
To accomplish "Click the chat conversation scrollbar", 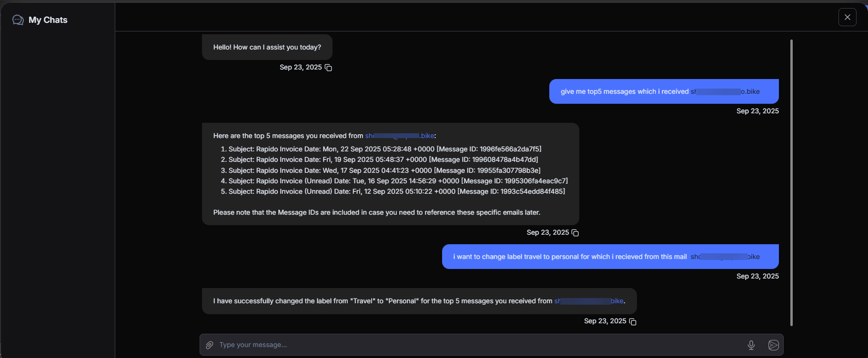I will [791, 181].
